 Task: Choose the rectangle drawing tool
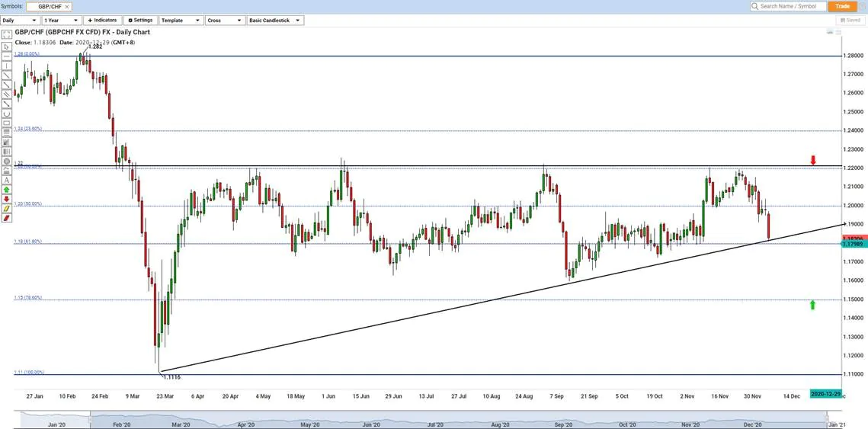pos(7,123)
